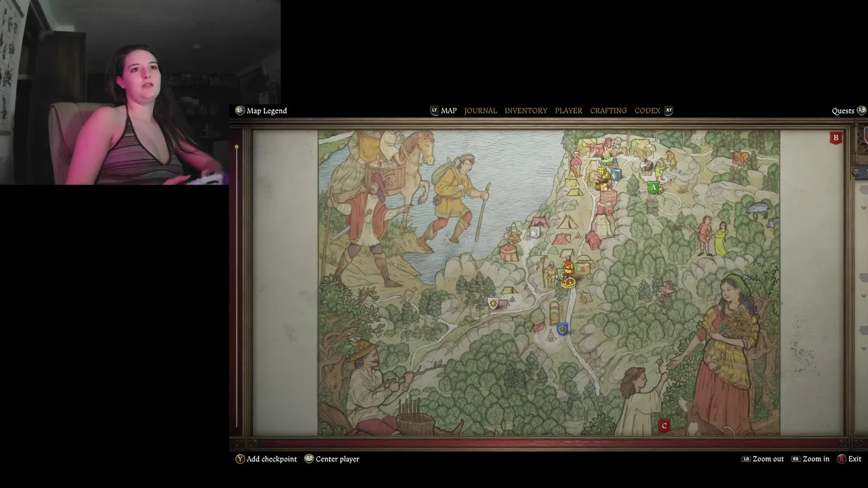The width and height of the screenshot is (868, 488).
Task: Open the Codex tab
Action: [x=647, y=110]
